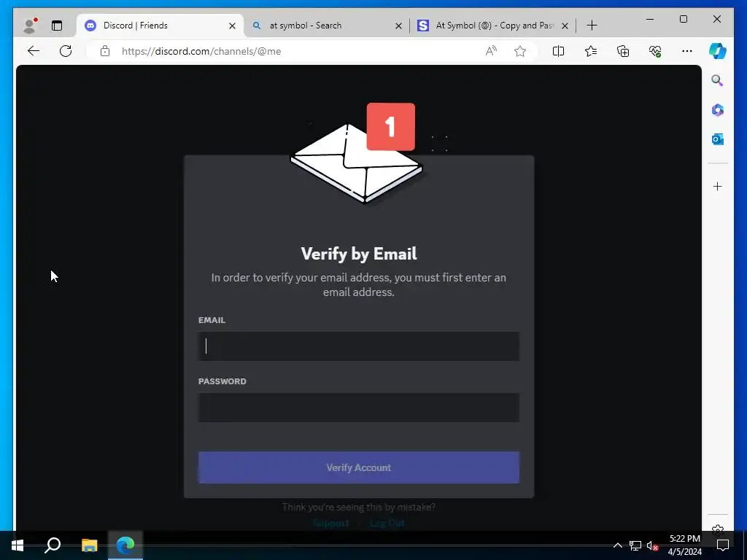Open split screen view icon
The image size is (747, 560).
pyautogui.click(x=558, y=51)
